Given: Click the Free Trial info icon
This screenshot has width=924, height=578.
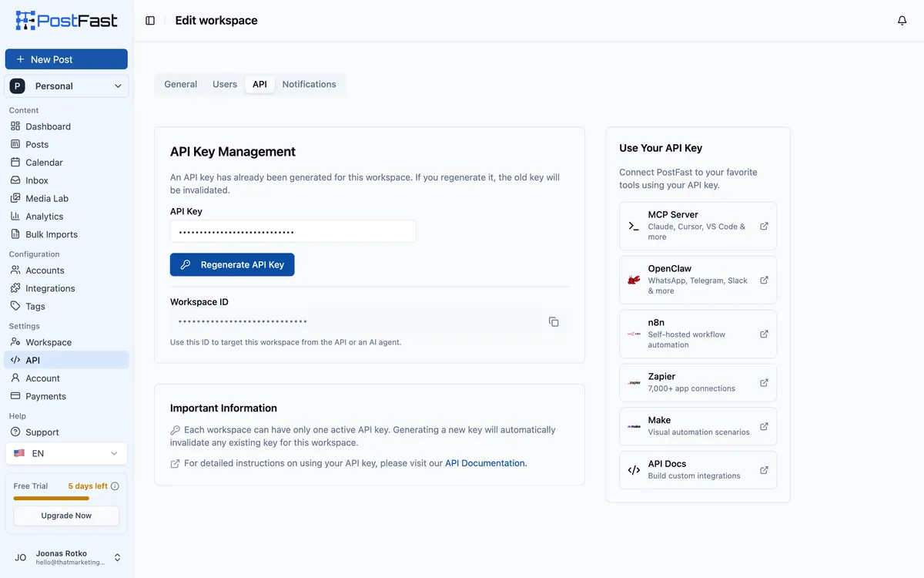Looking at the screenshot, I should 115,486.
